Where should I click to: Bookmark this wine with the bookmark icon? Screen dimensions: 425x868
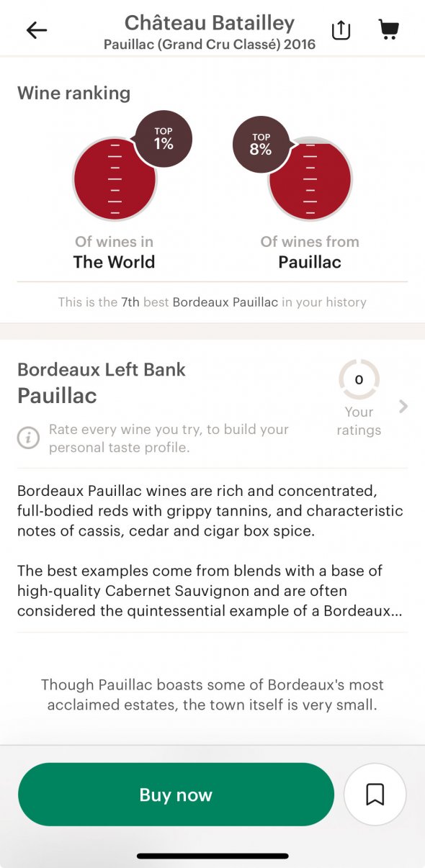click(375, 795)
